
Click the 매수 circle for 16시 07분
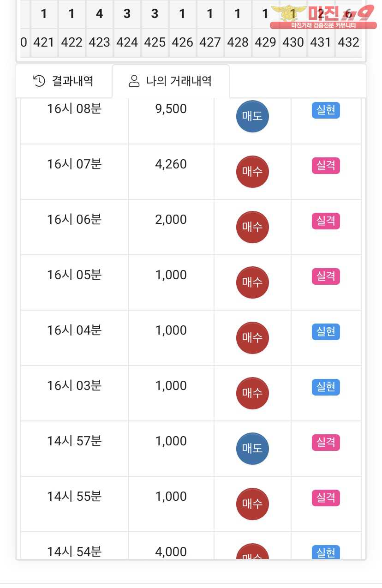pyautogui.click(x=252, y=172)
